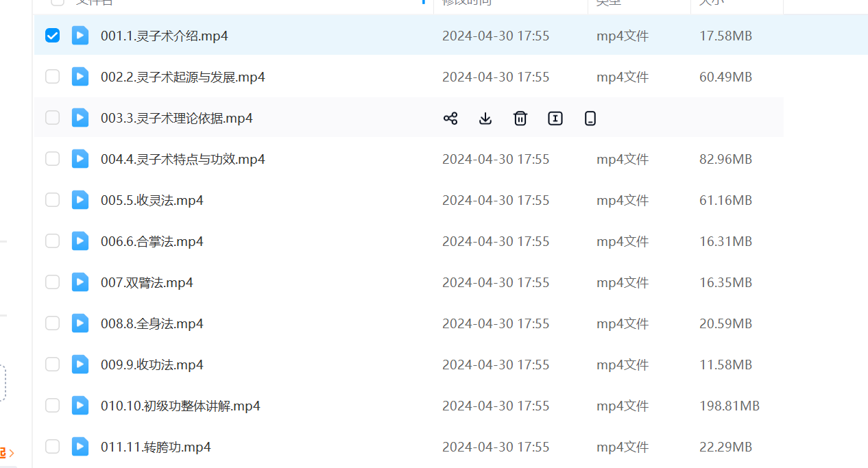Open the 009.9.收功法.mp4 file name

pos(152,365)
